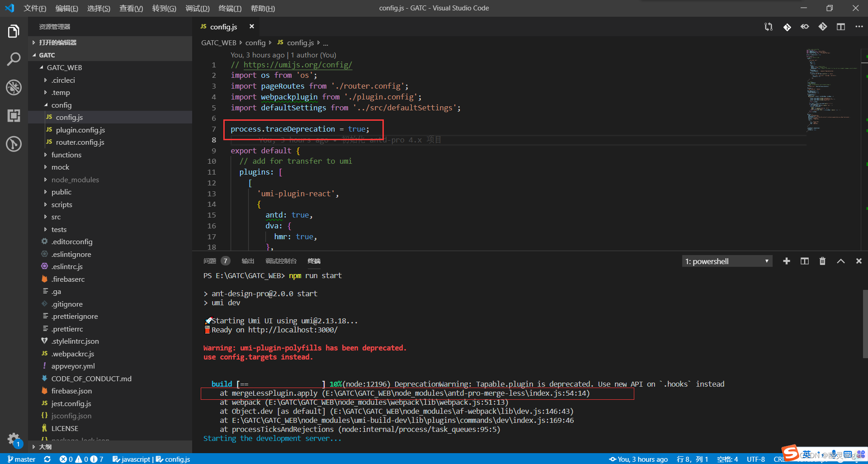The height and width of the screenshot is (464, 868).
Task: Expand the 打开的编辑器 section
Action: (110, 43)
